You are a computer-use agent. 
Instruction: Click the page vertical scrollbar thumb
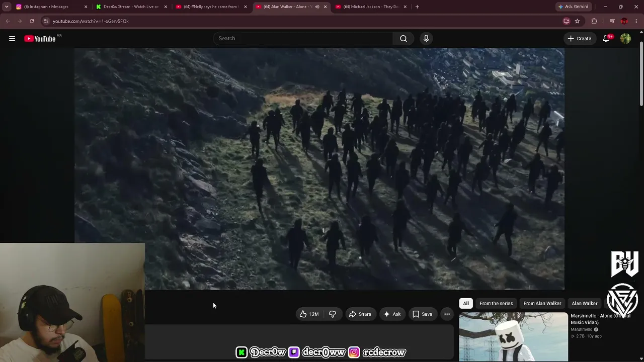click(x=641, y=73)
